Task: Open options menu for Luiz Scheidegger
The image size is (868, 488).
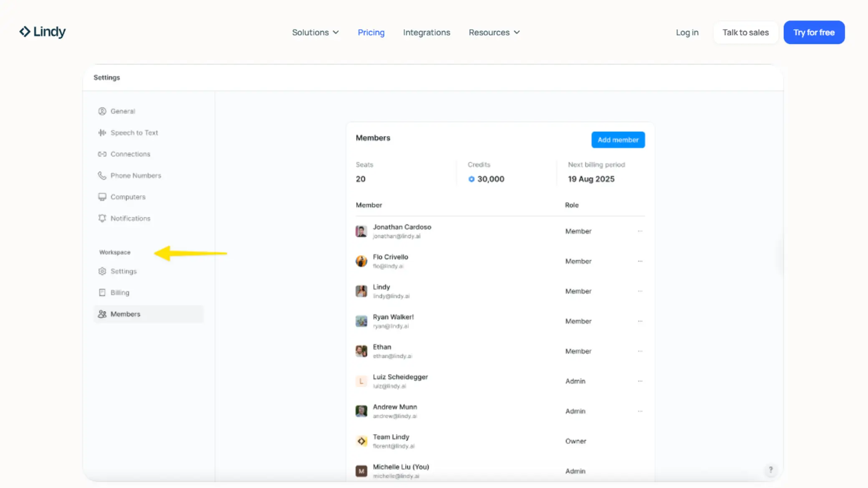Action: click(x=640, y=381)
